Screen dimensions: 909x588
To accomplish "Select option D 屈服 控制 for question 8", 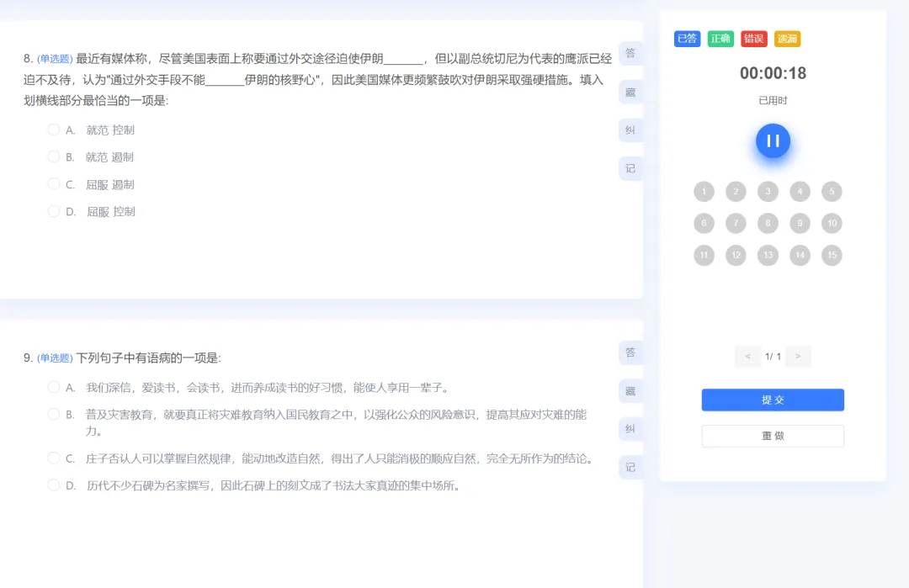I will pyautogui.click(x=53, y=211).
